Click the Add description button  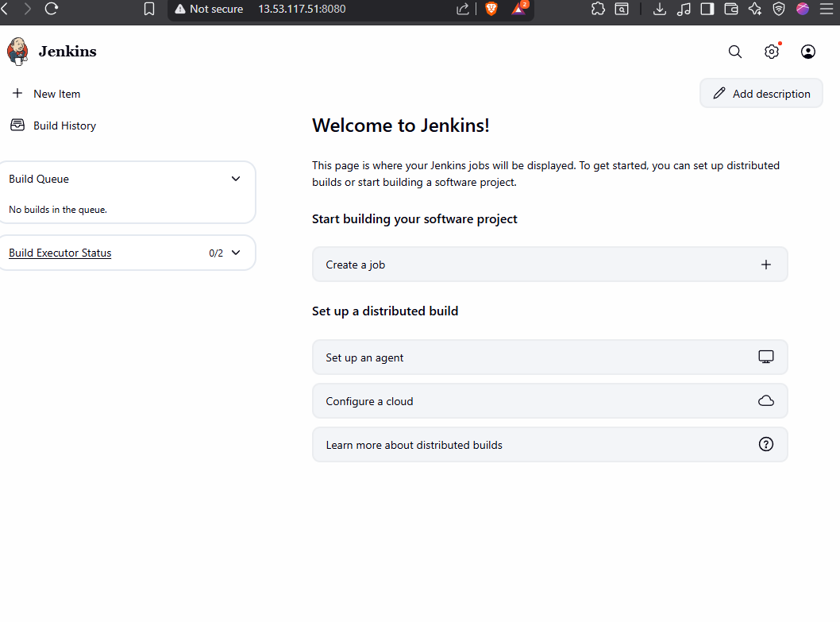click(761, 93)
